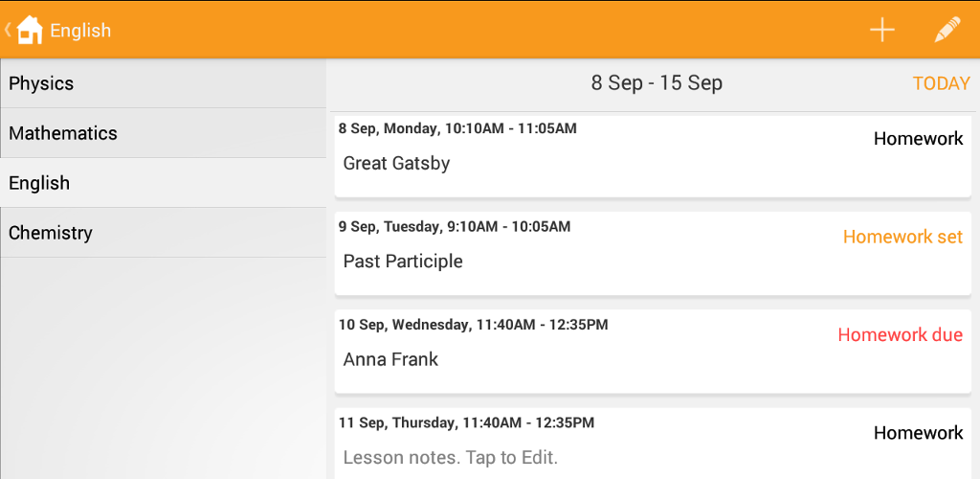Tap red Homework due label
The image size is (980, 479).
[x=900, y=334]
